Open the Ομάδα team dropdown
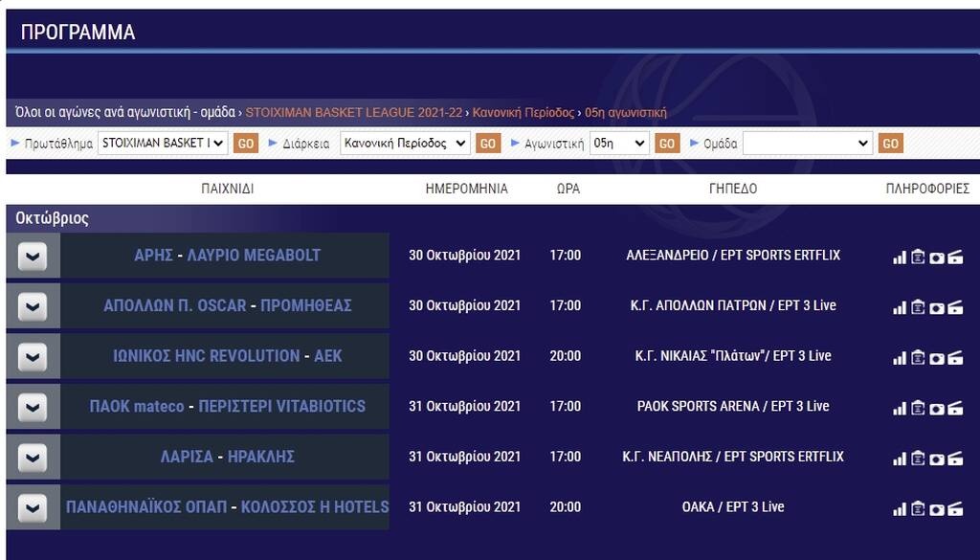 808,144
